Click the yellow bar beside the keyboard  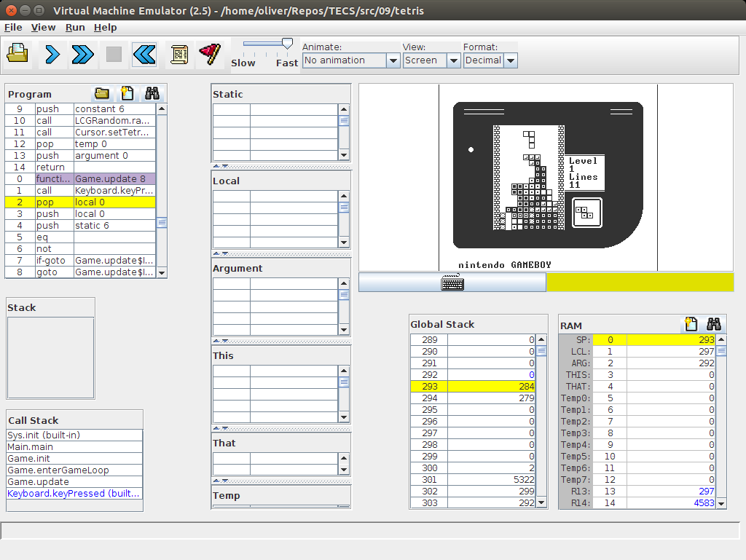point(640,283)
